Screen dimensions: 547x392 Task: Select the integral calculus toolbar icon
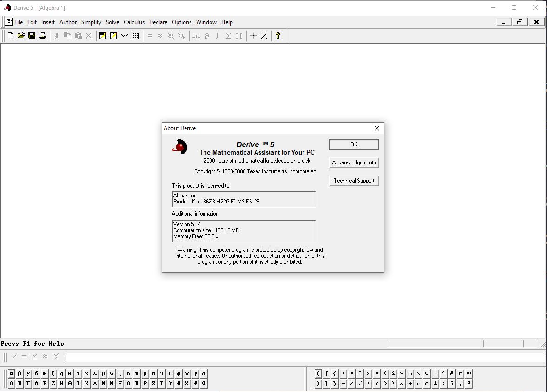pos(217,36)
